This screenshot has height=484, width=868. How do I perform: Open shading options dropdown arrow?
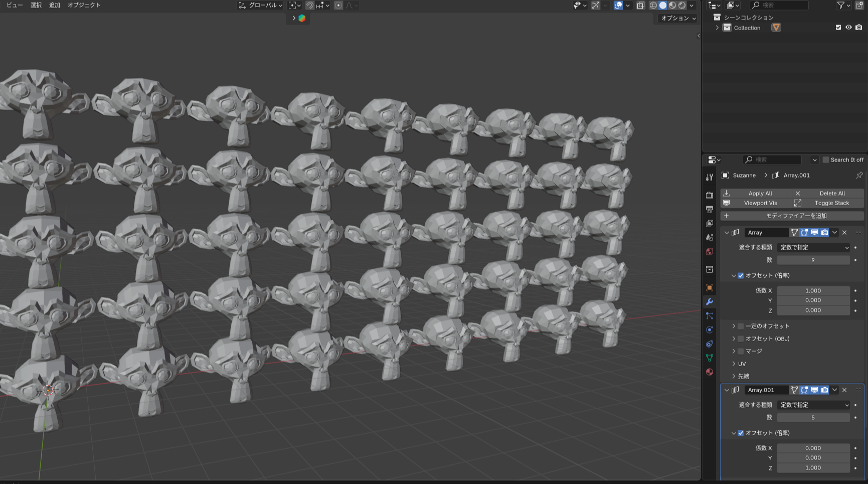[691, 5]
